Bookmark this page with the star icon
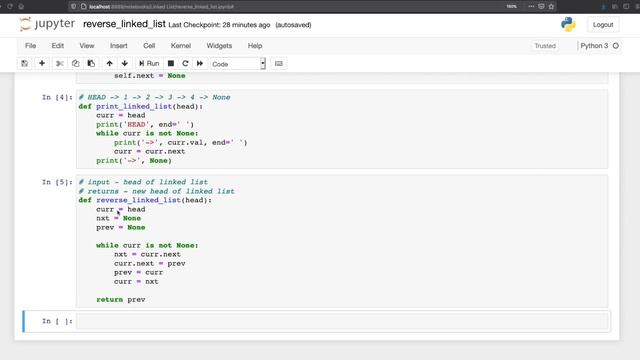The width and height of the screenshot is (640, 360). tap(551, 7)
